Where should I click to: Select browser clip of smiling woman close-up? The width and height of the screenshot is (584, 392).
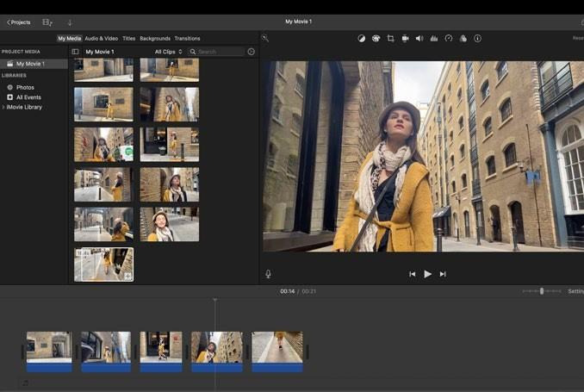[170, 224]
